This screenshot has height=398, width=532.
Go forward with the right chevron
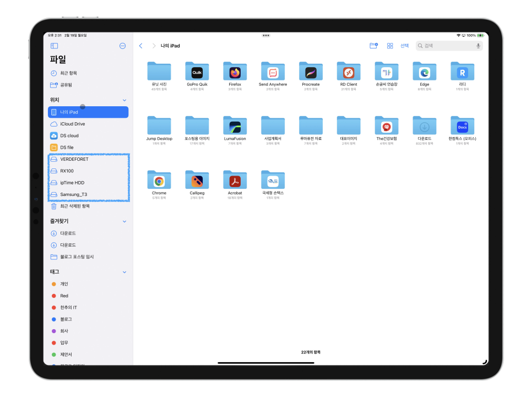(154, 46)
